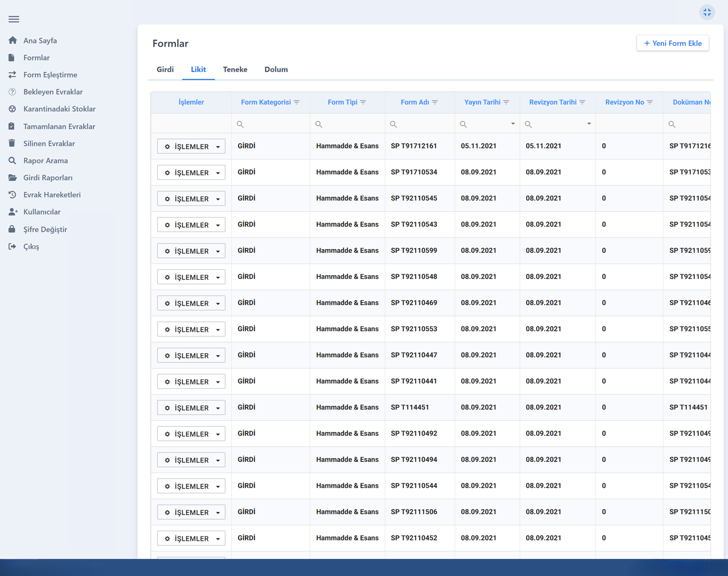
Task: Click the Silinen Evraklar trash icon
Action: click(x=12, y=143)
